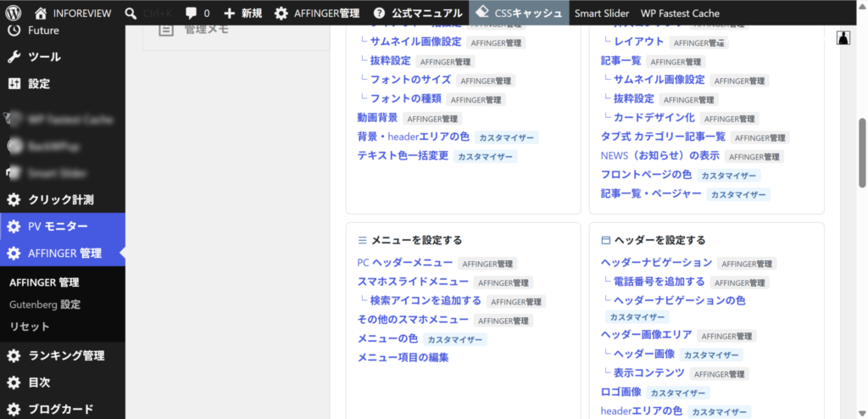Viewport: 868px width, 419px height.
Task: Click 新規 in the admin bar
Action: pyautogui.click(x=252, y=13)
